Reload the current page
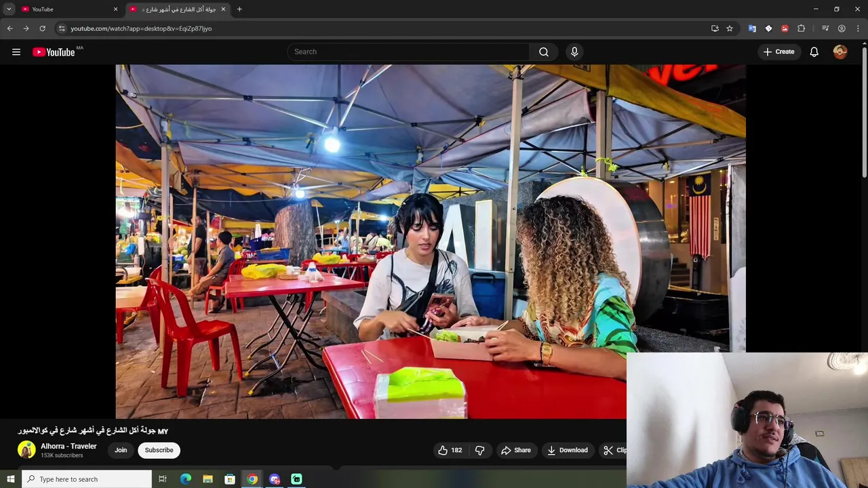 [x=42, y=28]
